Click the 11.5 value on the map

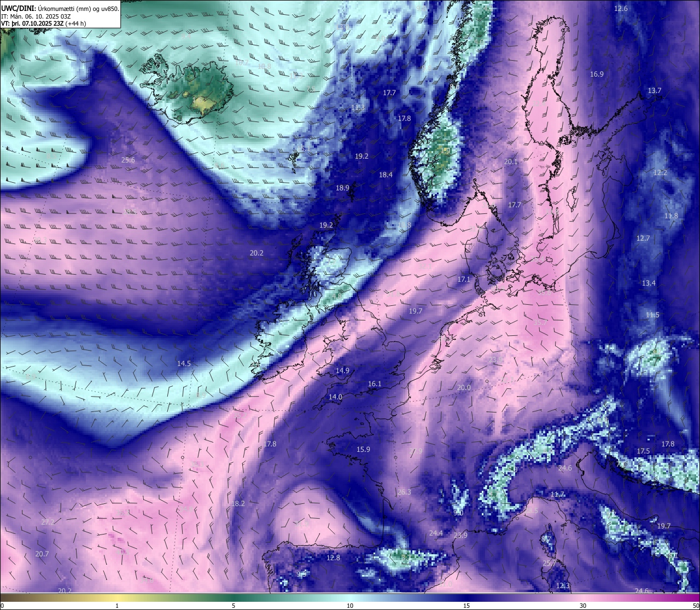click(652, 315)
